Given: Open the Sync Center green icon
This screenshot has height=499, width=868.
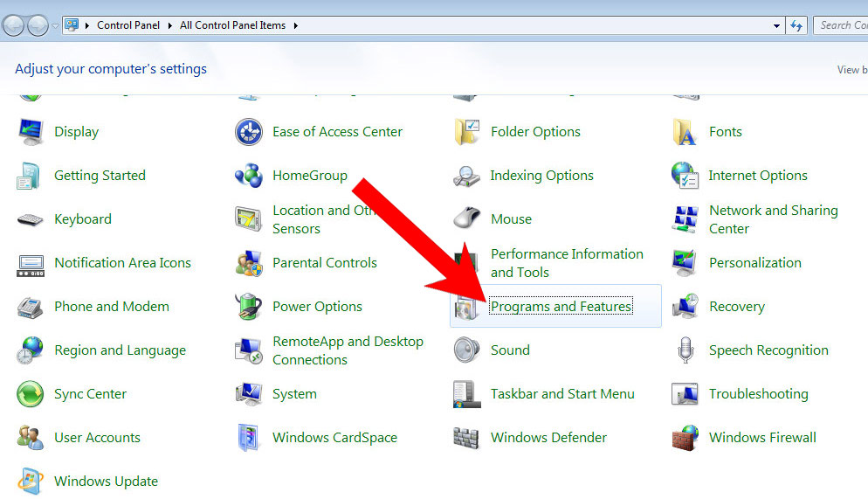Looking at the screenshot, I should pyautogui.click(x=30, y=394).
